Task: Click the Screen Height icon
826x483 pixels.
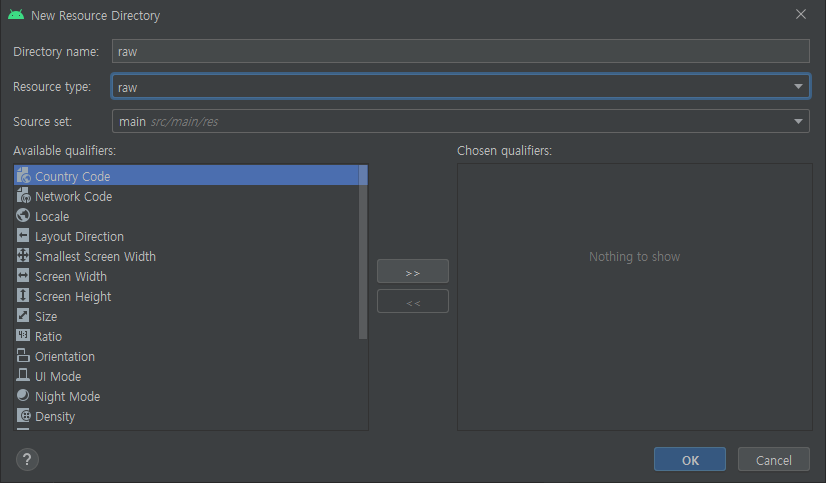Action: pyautogui.click(x=23, y=295)
